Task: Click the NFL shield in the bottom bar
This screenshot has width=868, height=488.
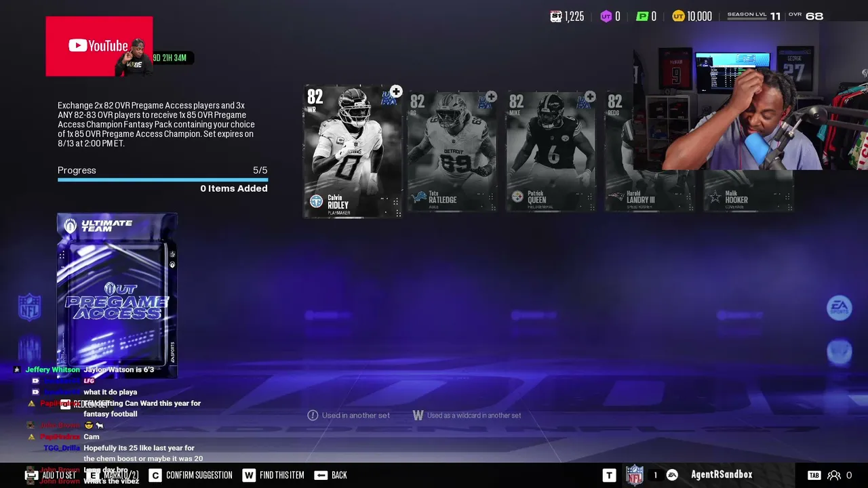Action: click(635, 474)
